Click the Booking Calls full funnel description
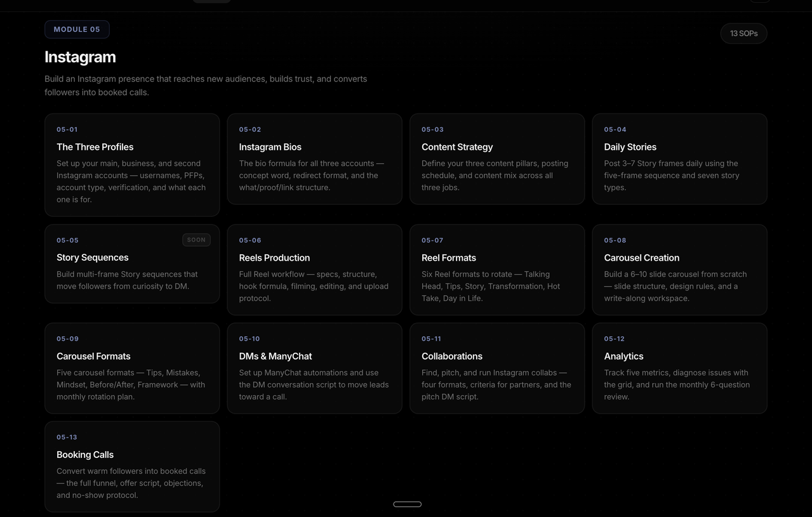The image size is (812, 517). click(x=131, y=483)
